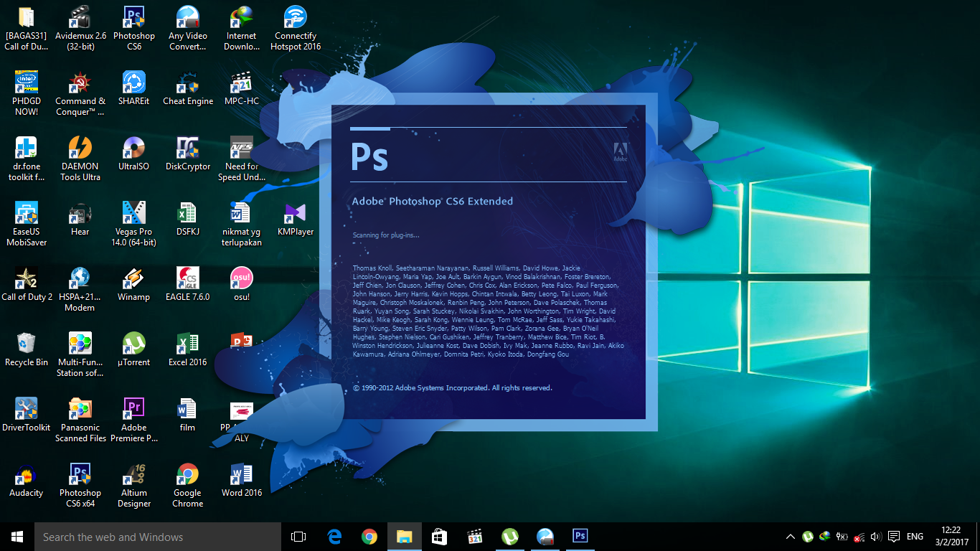Screen dimensions: 980x551
Task: Click the EAGLE 7.6.0 desktop icon
Action: point(188,285)
